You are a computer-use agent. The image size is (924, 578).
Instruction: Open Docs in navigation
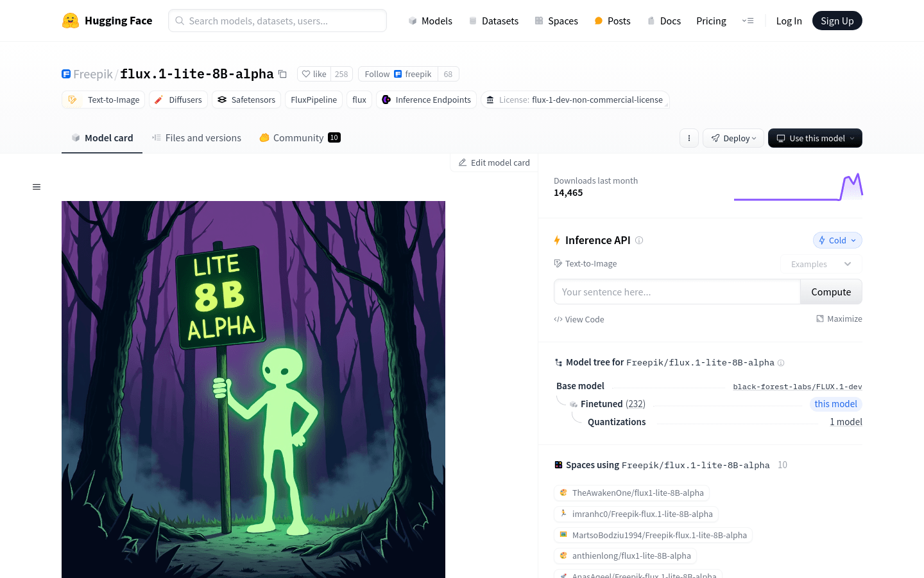pos(663,21)
